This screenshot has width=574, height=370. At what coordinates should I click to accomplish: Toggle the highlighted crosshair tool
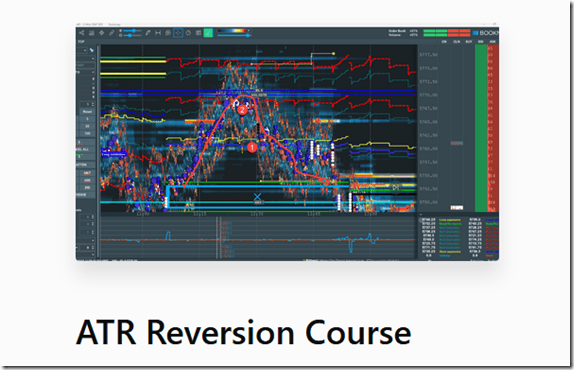(x=178, y=33)
